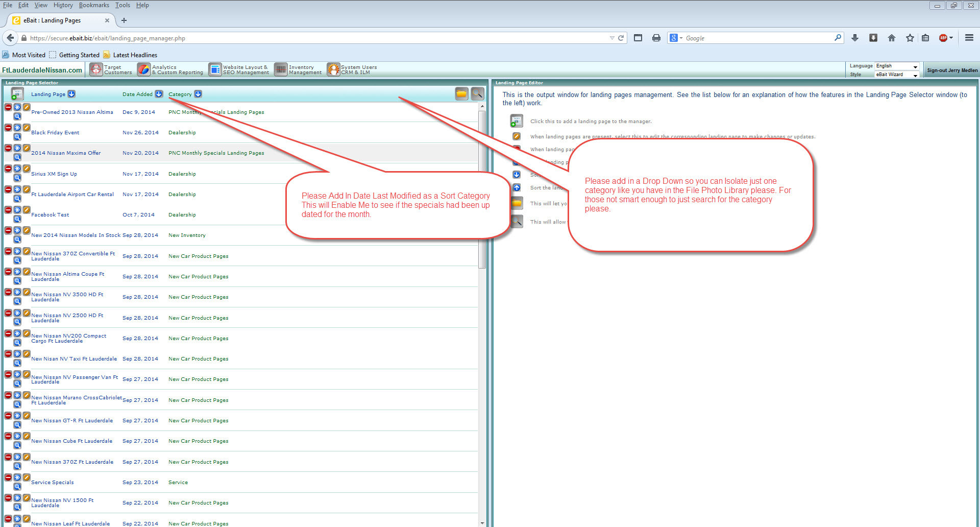Delete the Pre-Owned 2013 Nissan Altima landing page
The image size is (980, 527).
pos(8,107)
